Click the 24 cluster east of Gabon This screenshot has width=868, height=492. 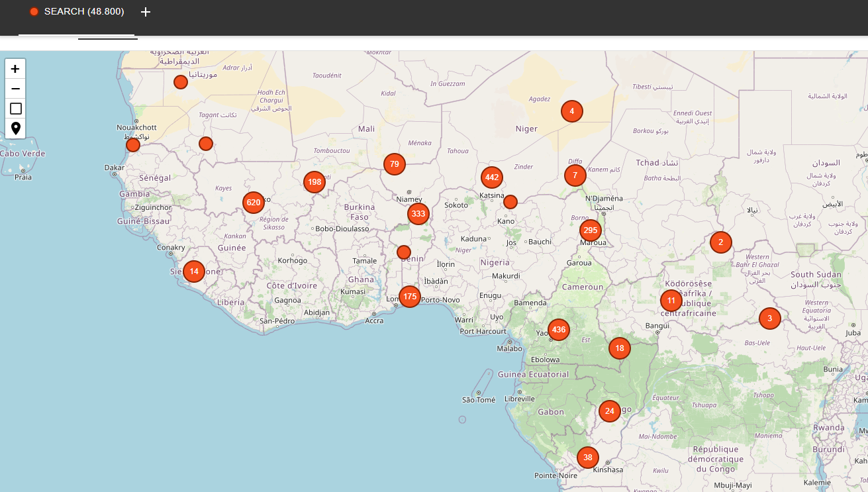point(610,411)
